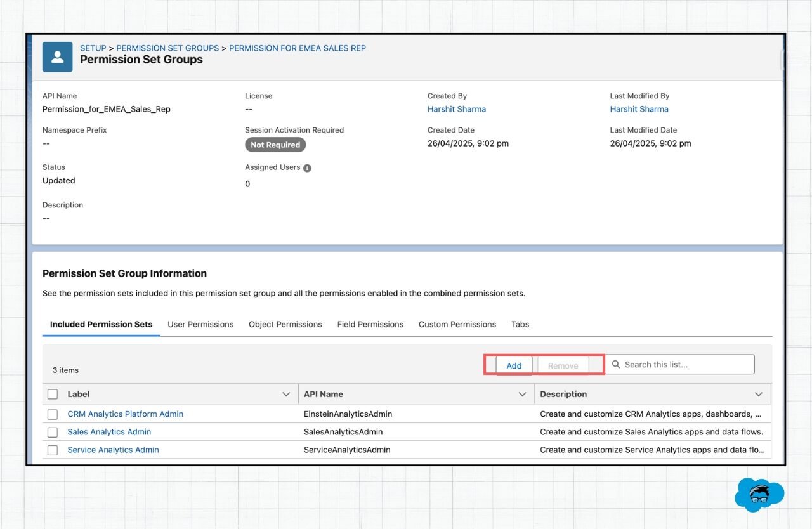Click the Permission Set Groups user icon

pyautogui.click(x=57, y=57)
